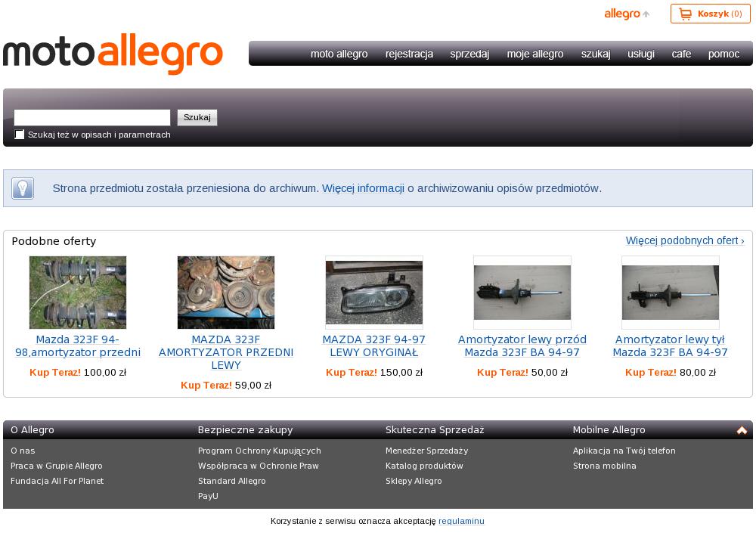Image resolution: width=756 pixels, height=536 pixels.
Task: Open the 'rejestracja' nav item
Action: (x=409, y=54)
